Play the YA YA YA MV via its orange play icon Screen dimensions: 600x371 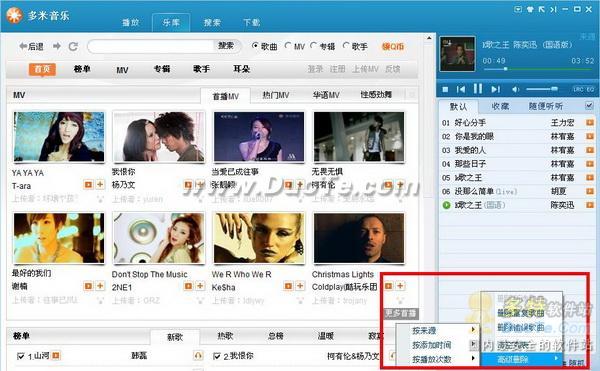pos(88,185)
